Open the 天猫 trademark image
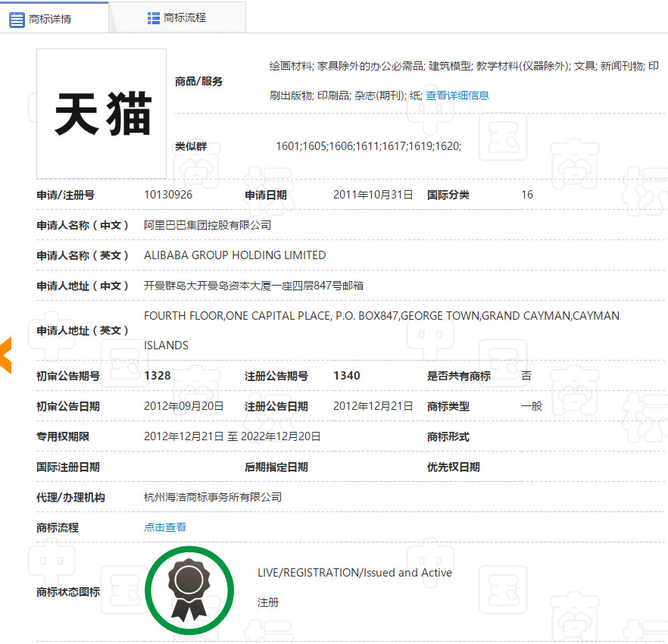The width and height of the screenshot is (668, 644). tap(101, 114)
